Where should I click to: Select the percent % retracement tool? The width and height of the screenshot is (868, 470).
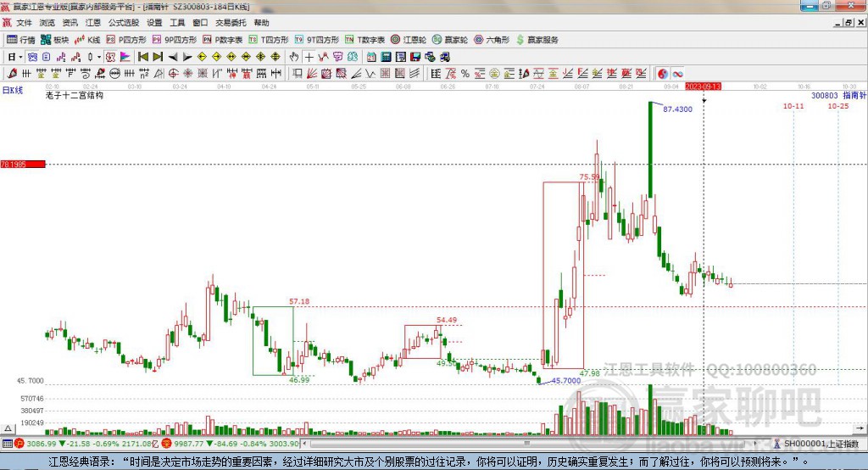[x=465, y=74]
